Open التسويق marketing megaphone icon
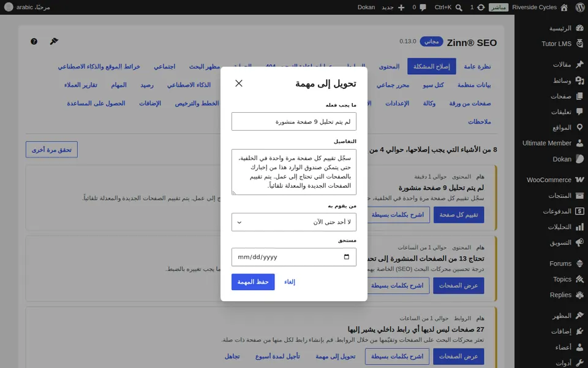 click(580, 242)
